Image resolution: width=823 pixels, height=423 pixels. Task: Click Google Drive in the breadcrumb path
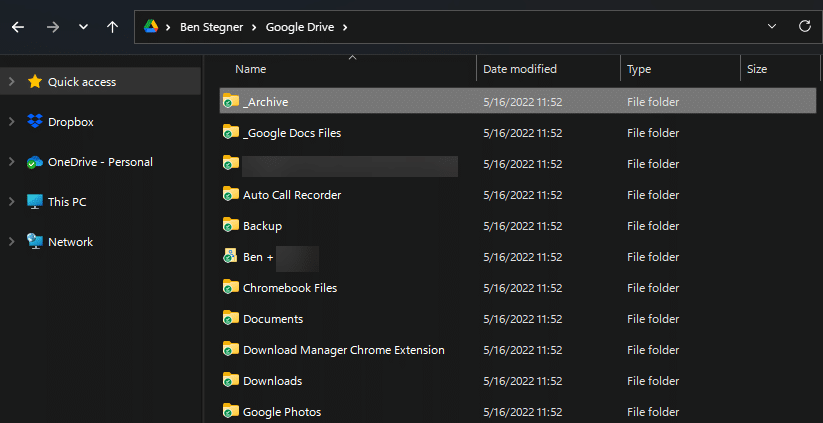point(300,27)
